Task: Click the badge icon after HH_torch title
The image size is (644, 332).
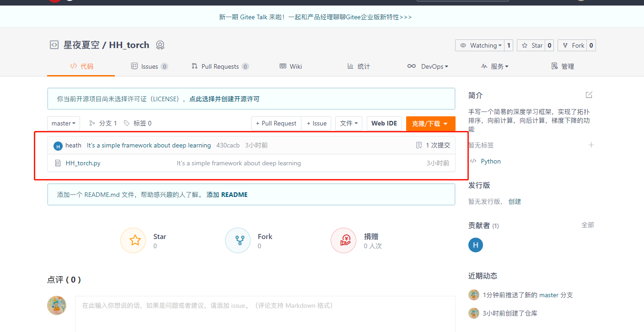Action: pyautogui.click(x=160, y=45)
